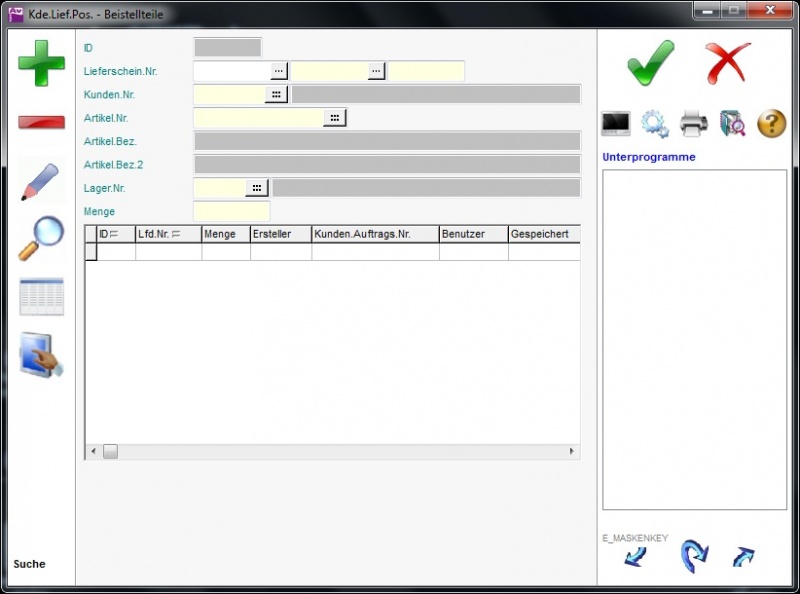Select the pencil edit icon
The width and height of the screenshot is (800, 594).
pos(41,182)
